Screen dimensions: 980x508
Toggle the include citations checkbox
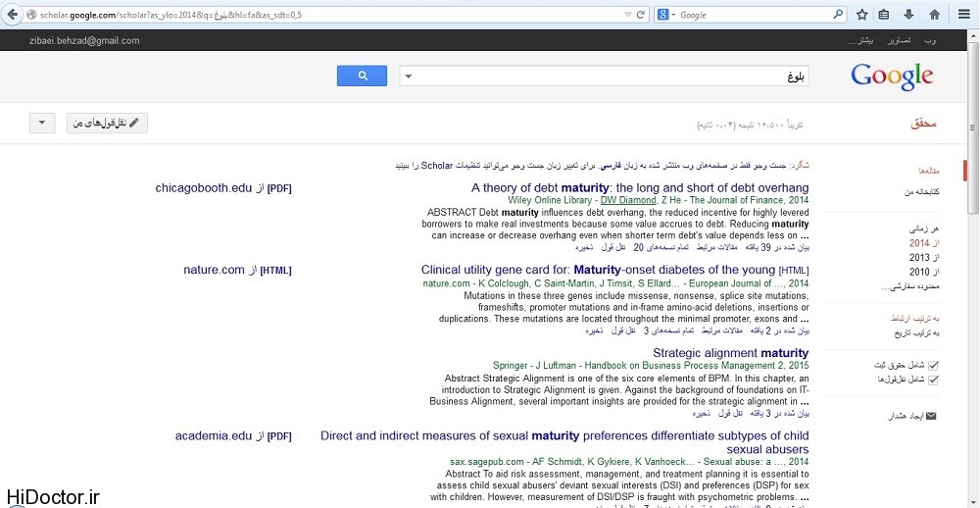933,379
